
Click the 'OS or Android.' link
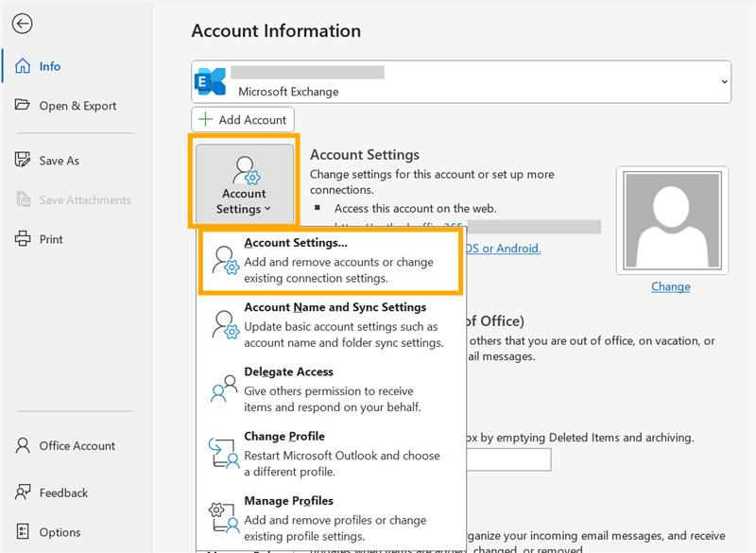coord(503,249)
